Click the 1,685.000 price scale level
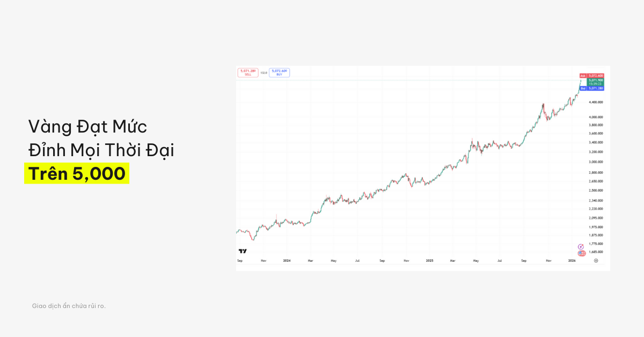The width and height of the screenshot is (644, 337). click(596, 252)
